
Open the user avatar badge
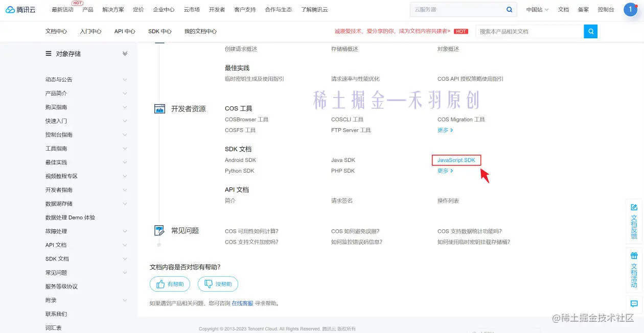(630, 9)
